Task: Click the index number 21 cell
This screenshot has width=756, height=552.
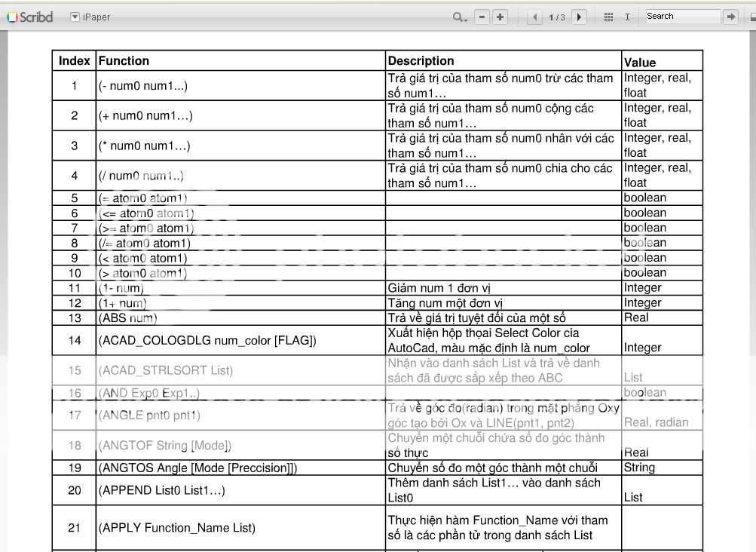Action: [x=75, y=528]
